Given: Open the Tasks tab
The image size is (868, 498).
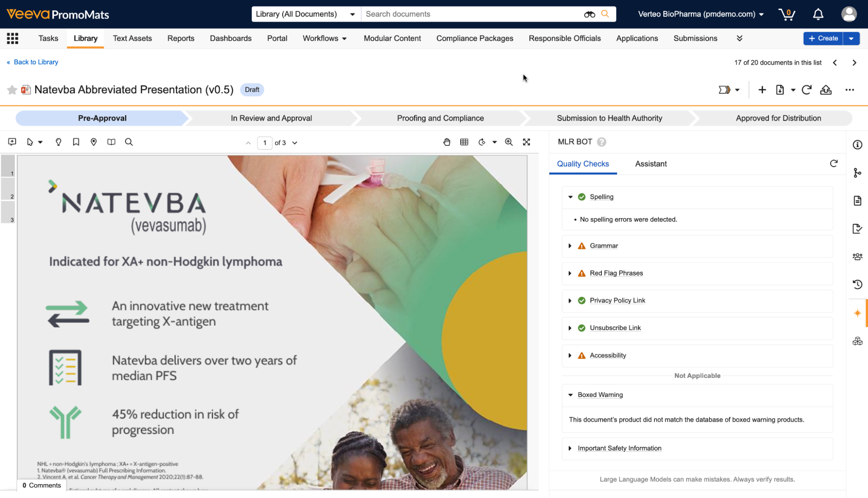Looking at the screenshot, I should [x=48, y=39].
